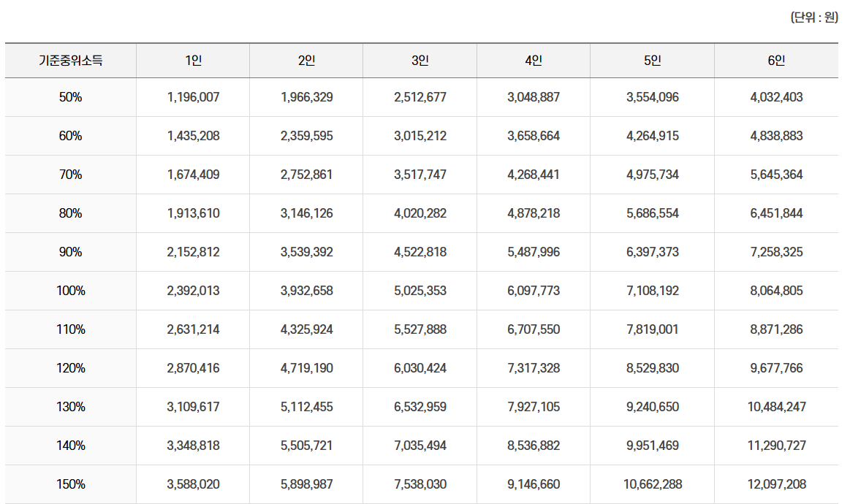Click cell 7,317,328
850x504 pixels.
(x=534, y=368)
